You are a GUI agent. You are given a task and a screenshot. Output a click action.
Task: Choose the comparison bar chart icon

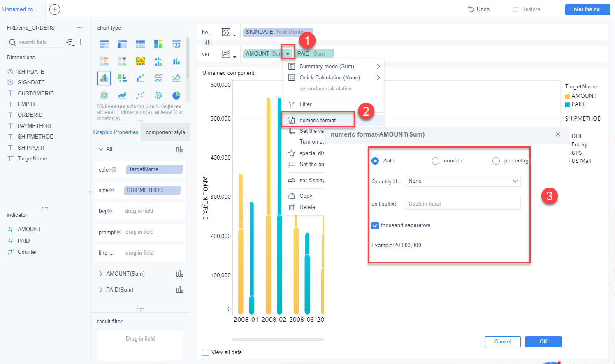pos(122,78)
